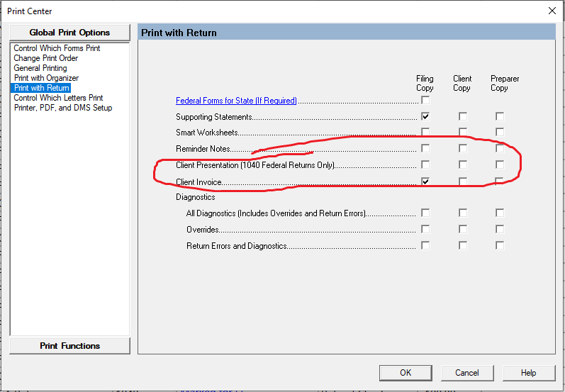Open General Printing options
This screenshot has height=392, width=565.
click(x=40, y=68)
